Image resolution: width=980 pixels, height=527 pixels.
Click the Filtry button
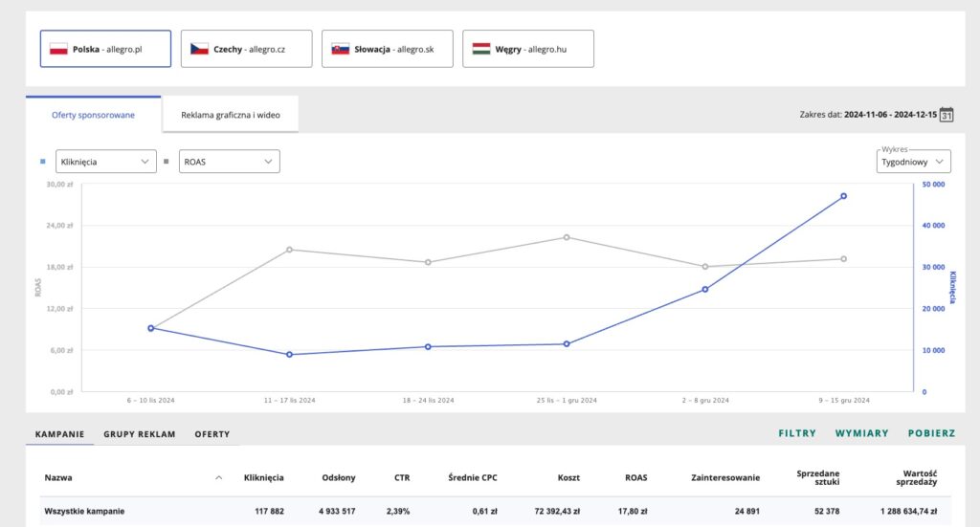797,433
